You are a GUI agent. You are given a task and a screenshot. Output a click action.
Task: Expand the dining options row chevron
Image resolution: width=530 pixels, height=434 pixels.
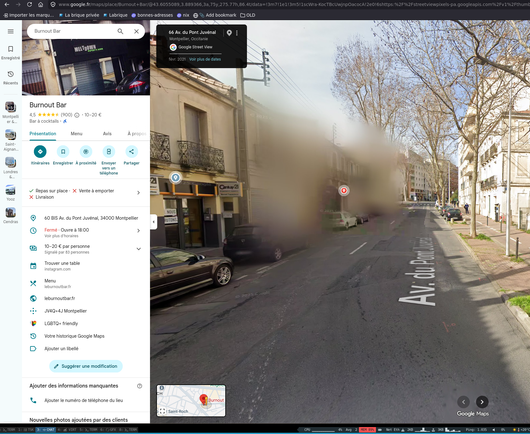pos(138,193)
